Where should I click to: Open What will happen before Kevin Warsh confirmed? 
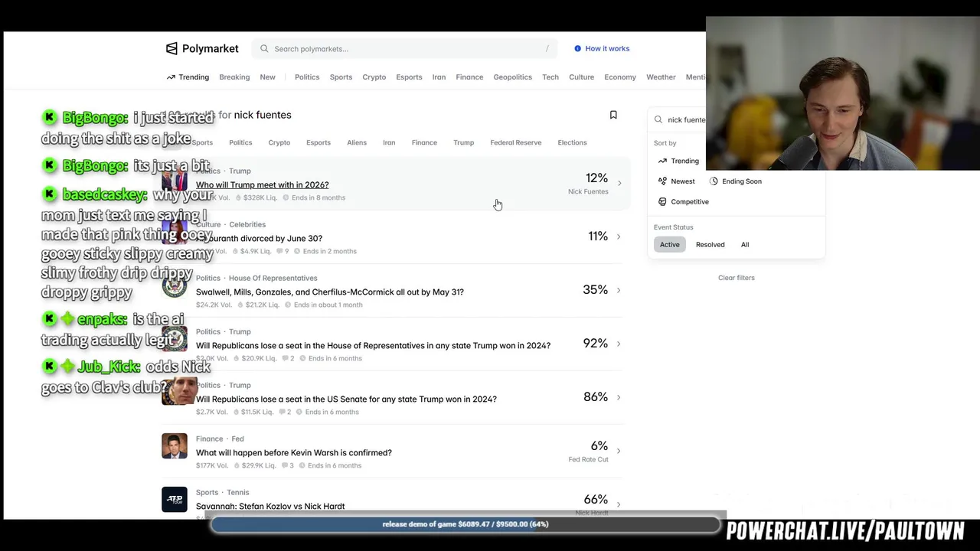tap(294, 452)
